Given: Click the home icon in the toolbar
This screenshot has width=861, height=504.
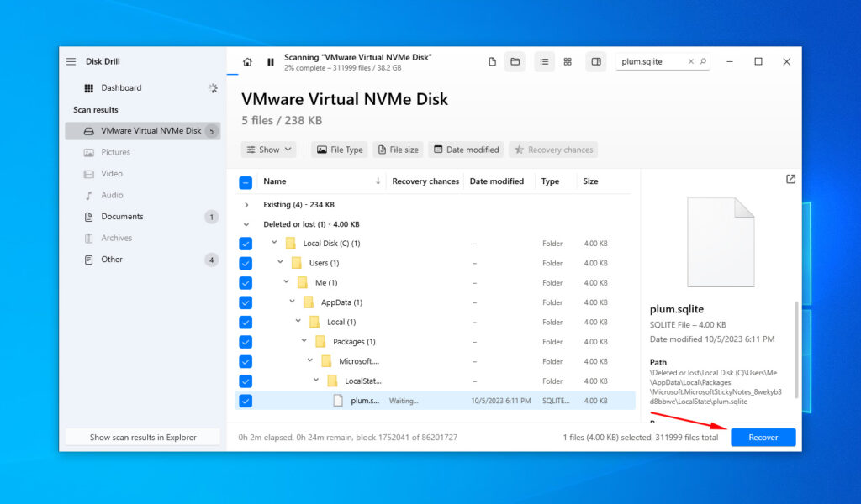Looking at the screenshot, I should coord(247,61).
